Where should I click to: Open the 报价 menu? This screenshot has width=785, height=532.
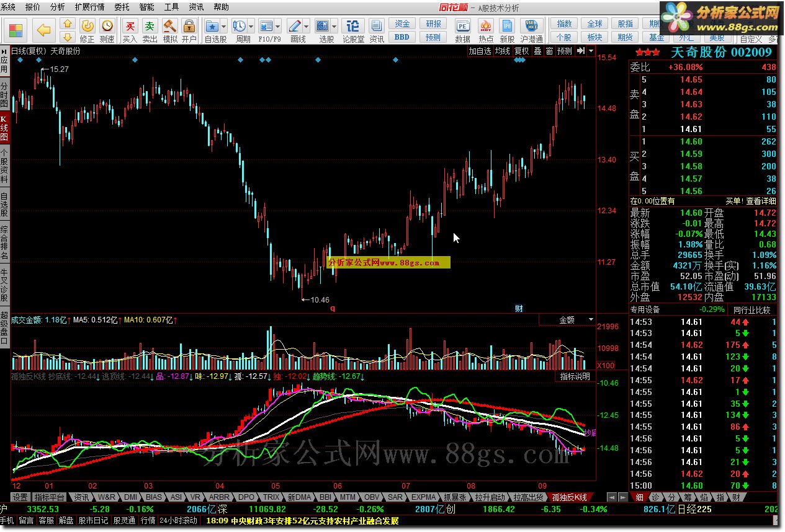32,7
